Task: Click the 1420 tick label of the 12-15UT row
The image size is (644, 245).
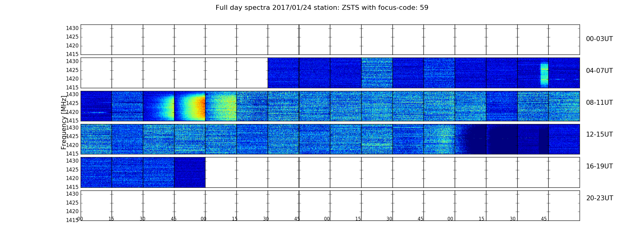Action: tap(72, 145)
